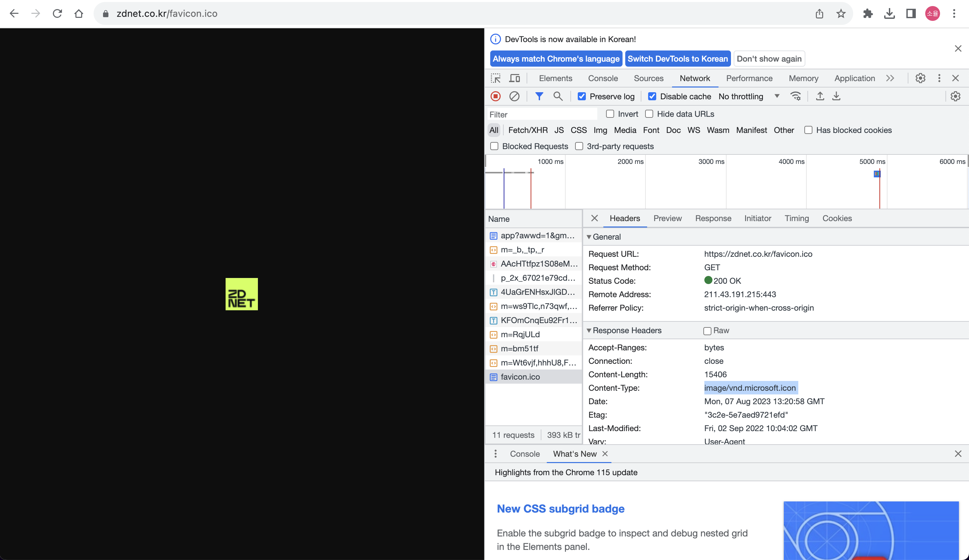Click the record network log icon
The image size is (969, 560).
pos(495,97)
